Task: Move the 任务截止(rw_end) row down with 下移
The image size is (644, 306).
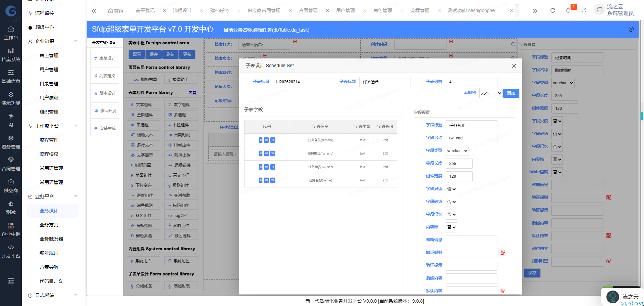Action: tap(273, 154)
